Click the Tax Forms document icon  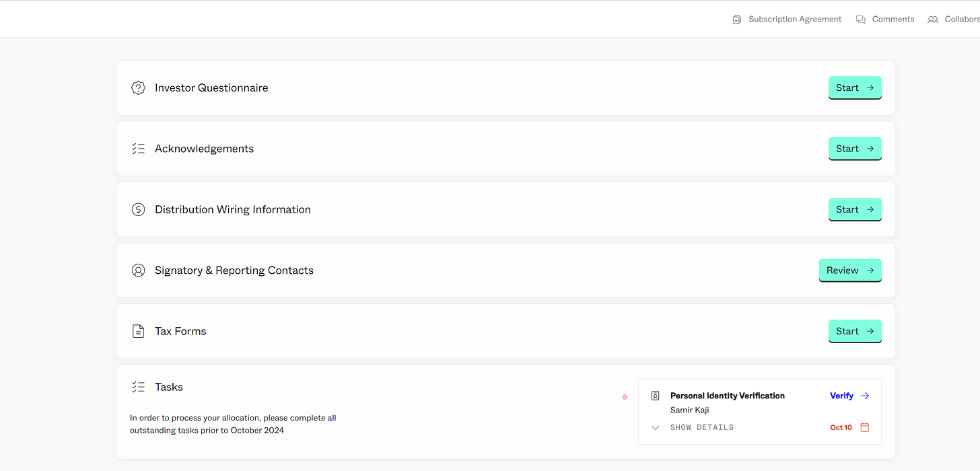point(138,331)
